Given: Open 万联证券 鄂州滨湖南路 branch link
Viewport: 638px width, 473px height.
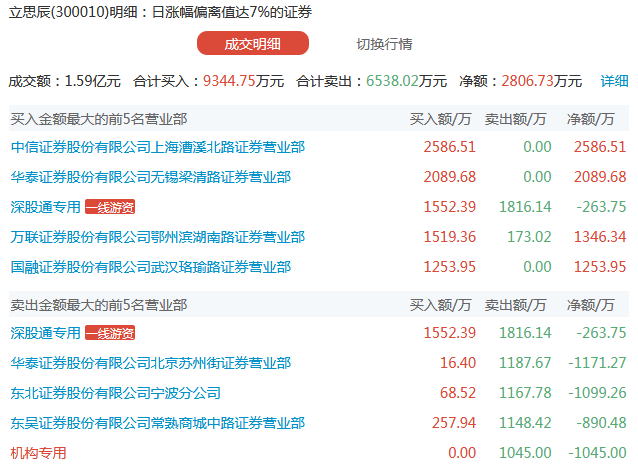Looking at the screenshot, I should click(x=157, y=237).
